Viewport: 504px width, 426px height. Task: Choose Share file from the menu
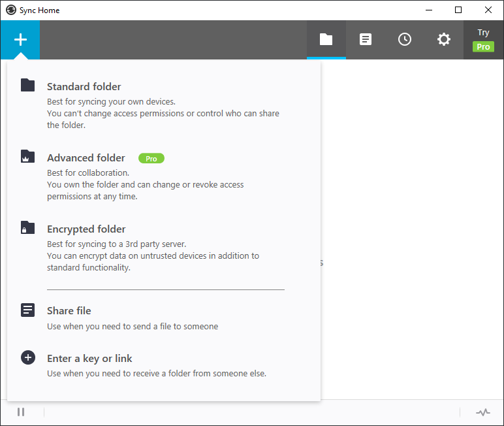tap(69, 311)
